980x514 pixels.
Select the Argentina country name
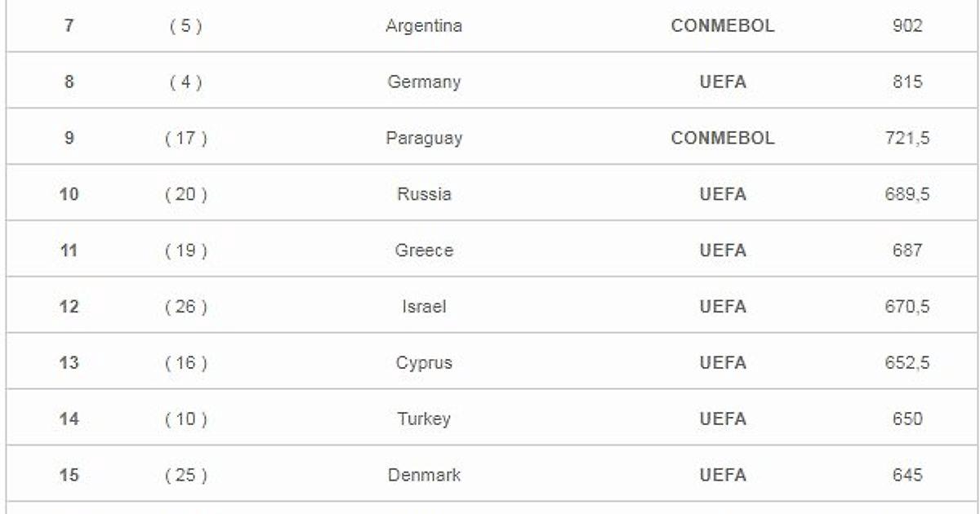coord(424,26)
